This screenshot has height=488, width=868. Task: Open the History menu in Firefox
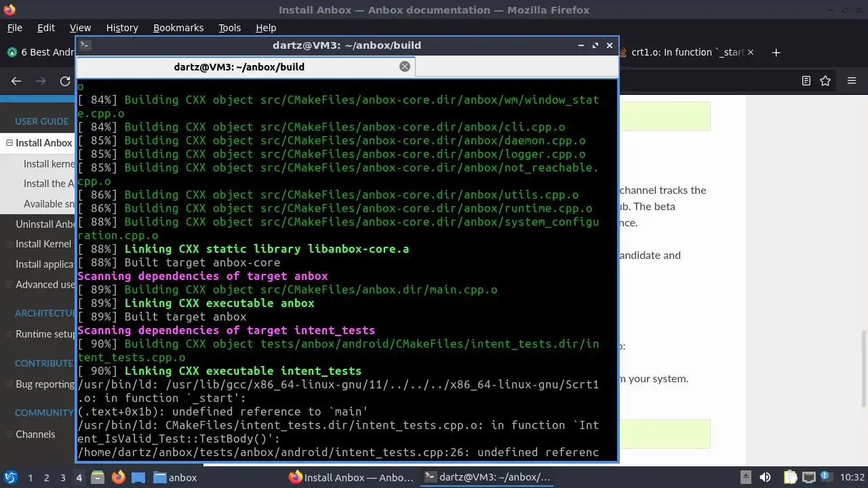122,28
